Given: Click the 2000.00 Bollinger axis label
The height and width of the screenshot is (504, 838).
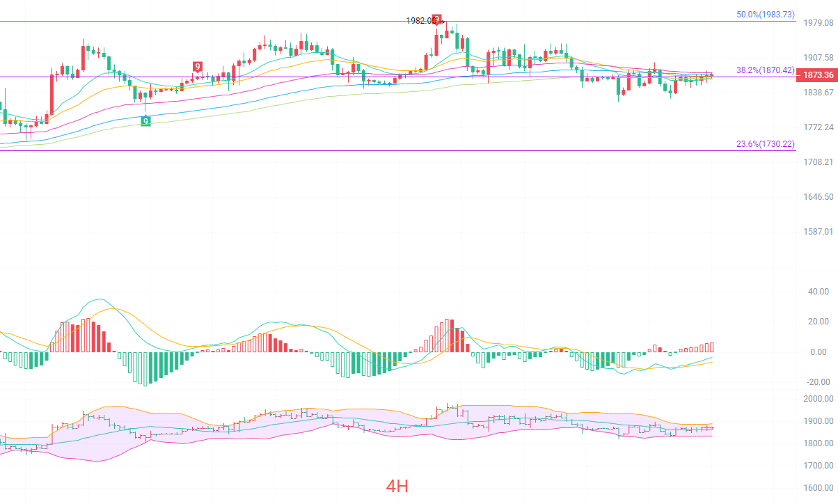Looking at the screenshot, I should [x=818, y=398].
